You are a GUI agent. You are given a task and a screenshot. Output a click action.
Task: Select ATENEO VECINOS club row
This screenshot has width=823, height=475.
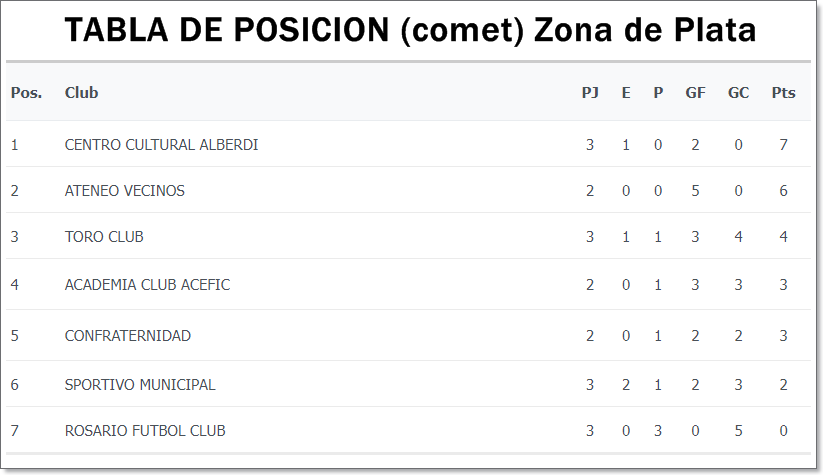point(408,191)
